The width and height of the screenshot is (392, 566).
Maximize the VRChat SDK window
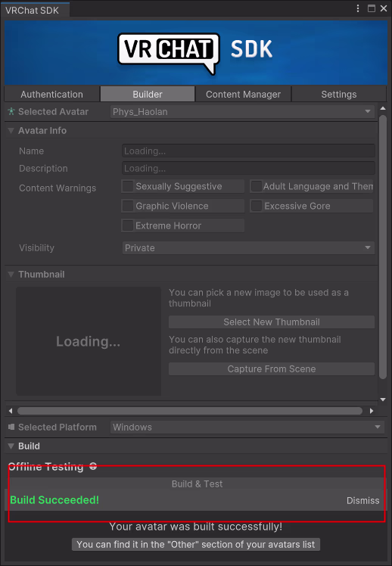coord(371,8)
